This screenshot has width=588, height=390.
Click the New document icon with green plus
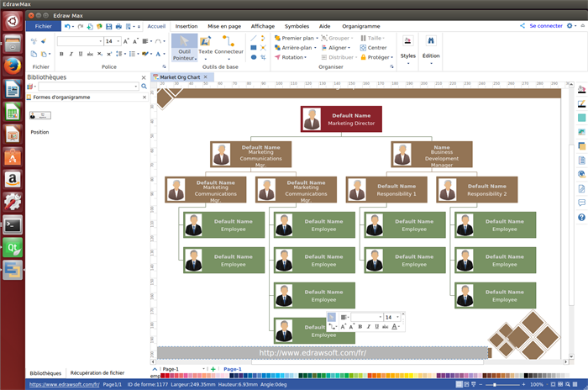point(90,26)
